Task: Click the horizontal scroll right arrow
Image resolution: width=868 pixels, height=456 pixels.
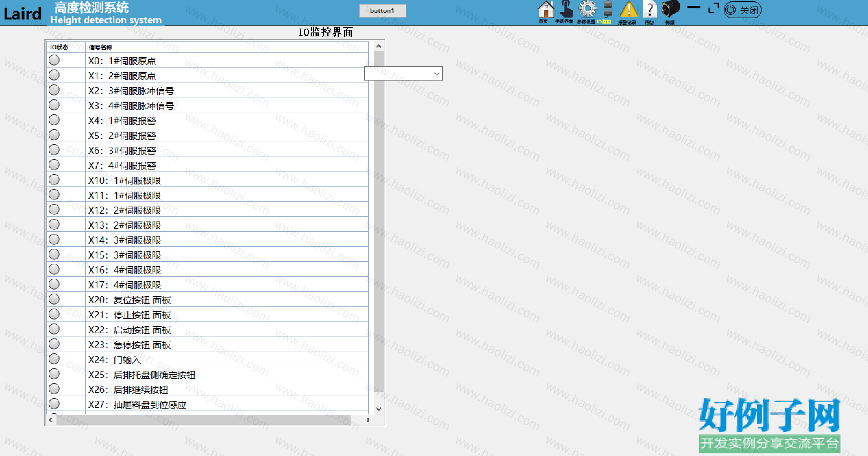Action: pos(368,420)
